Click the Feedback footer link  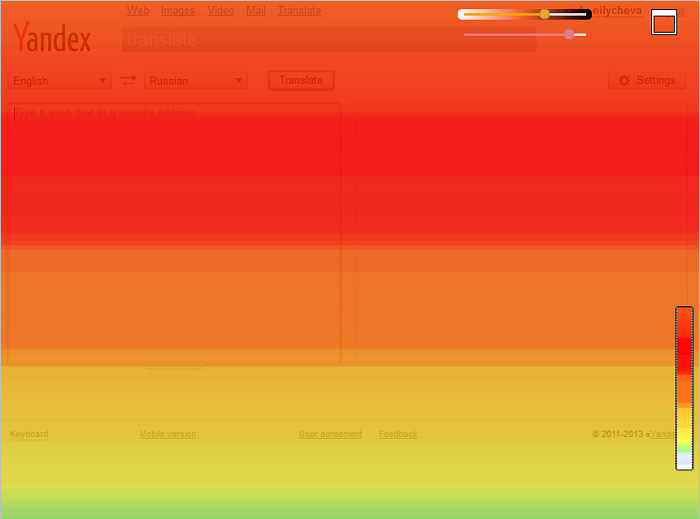tap(398, 434)
